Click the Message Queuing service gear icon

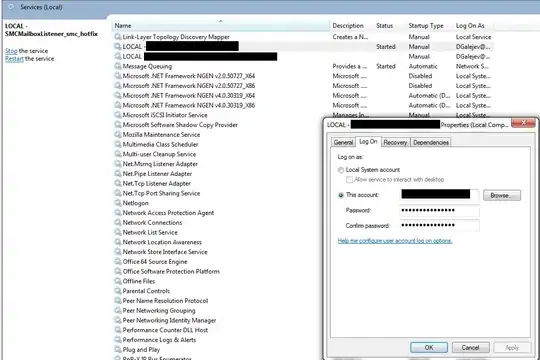(118, 66)
